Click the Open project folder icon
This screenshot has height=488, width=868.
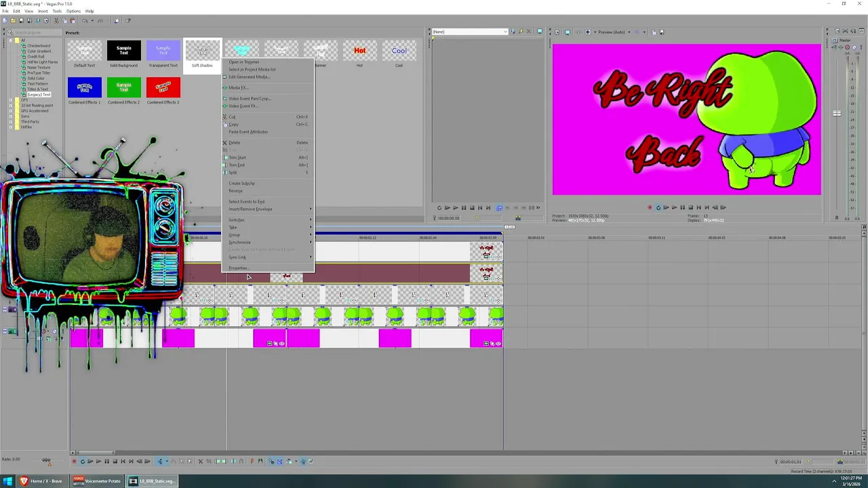pyautogui.click(x=13, y=20)
